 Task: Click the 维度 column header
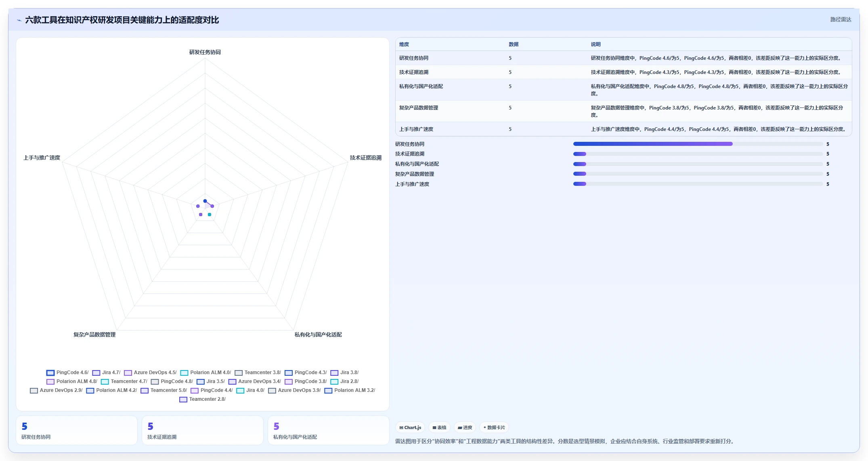[x=404, y=44]
